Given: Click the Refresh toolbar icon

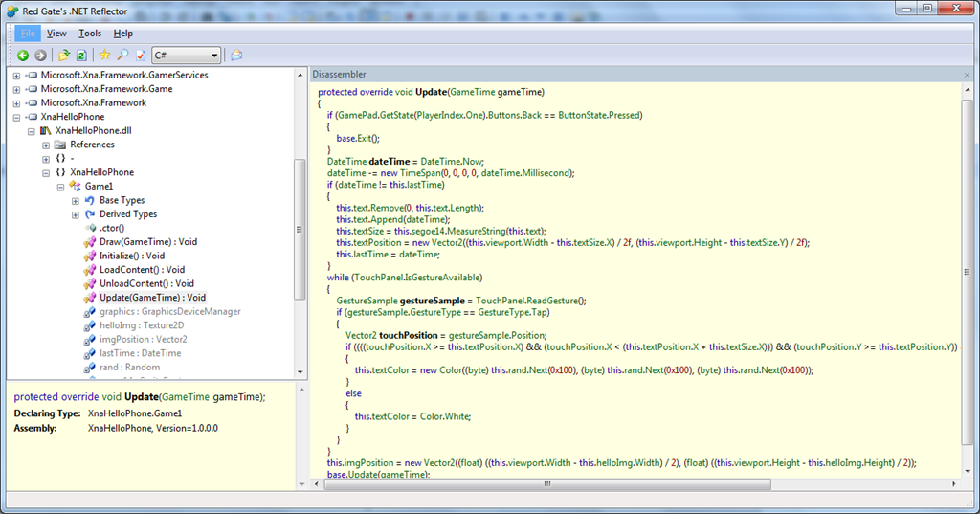Looking at the screenshot, I should [x=81, y=56].
